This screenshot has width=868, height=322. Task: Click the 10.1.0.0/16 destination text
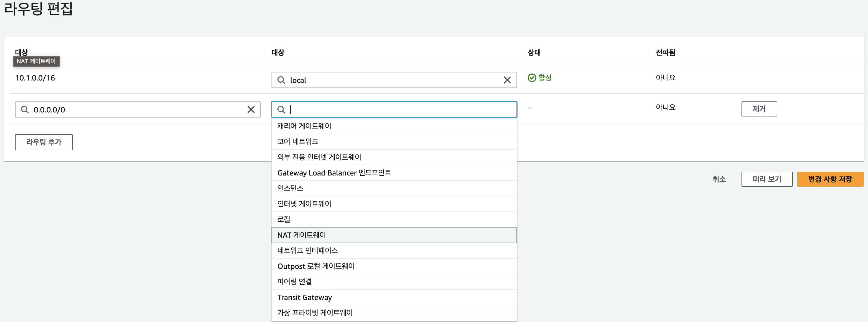(x=35, y=78)
